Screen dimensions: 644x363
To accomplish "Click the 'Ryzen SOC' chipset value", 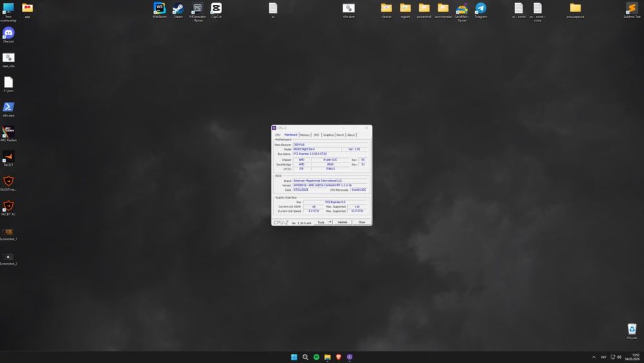I will (330, 159).
